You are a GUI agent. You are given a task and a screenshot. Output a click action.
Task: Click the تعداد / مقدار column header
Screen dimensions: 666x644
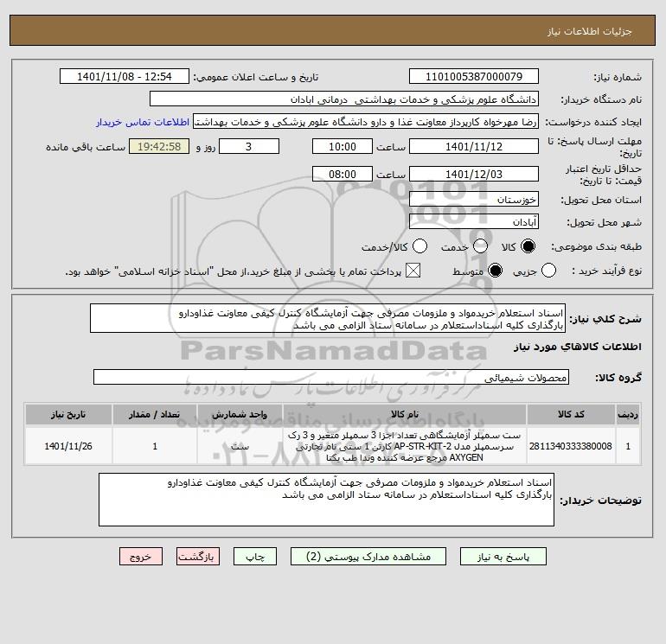[x=155, y=414]
